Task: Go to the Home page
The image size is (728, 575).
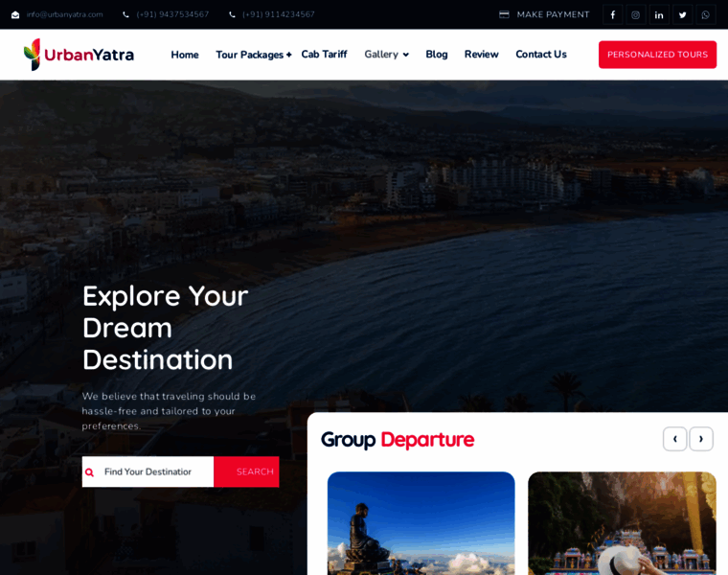Action: pos(185,55)
